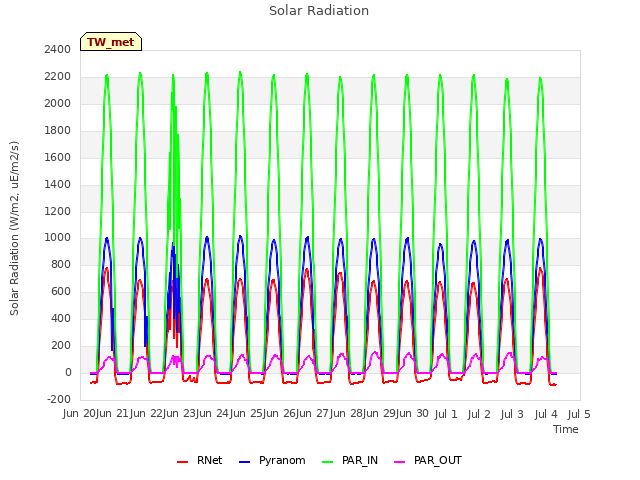Image resolution: width=640 pixels, height=480 pixels.
Task: Click the green PAR_IN legend swatch
Action: 327,462
